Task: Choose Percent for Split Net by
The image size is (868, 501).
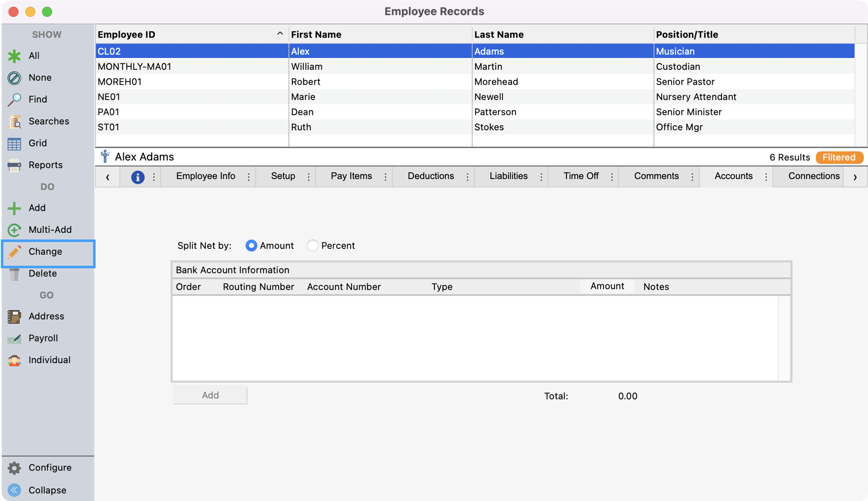Action: [312, 245]
